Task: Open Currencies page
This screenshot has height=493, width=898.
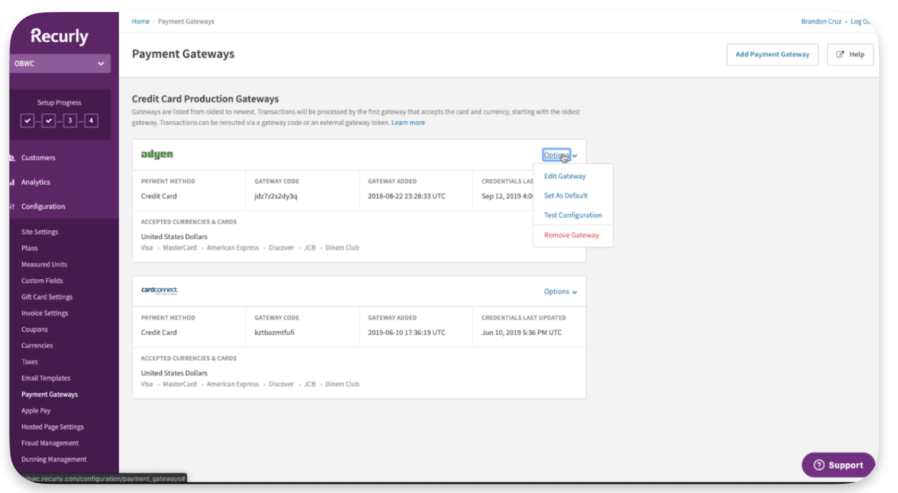Action: click(x=37, y=345)
